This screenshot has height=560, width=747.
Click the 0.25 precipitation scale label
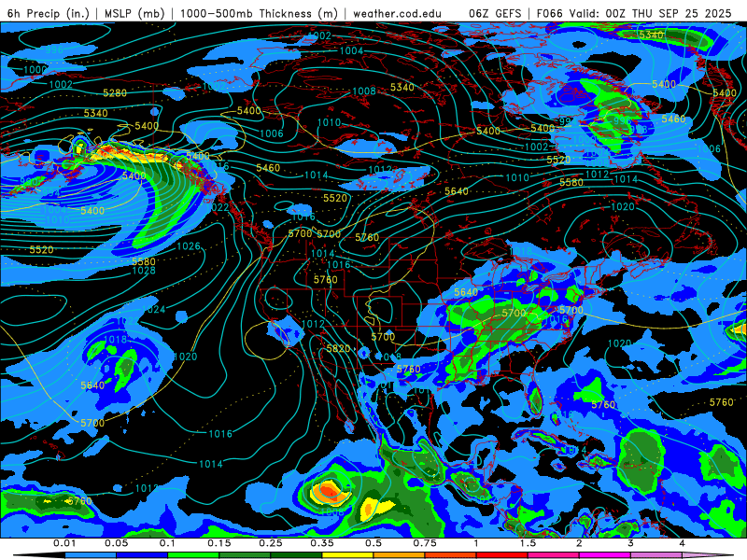[x=271, y=543]
